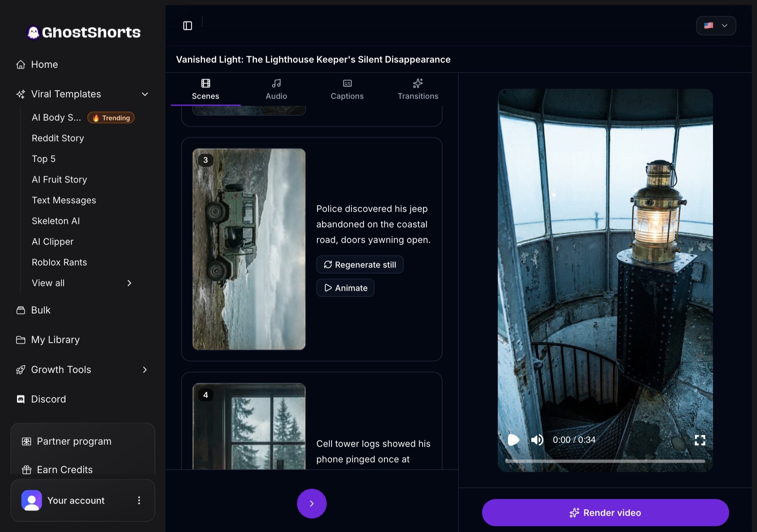The image size is (757, 532).
Task: Click scene 4 text about cell tower logs
Action: pos(373,451)
